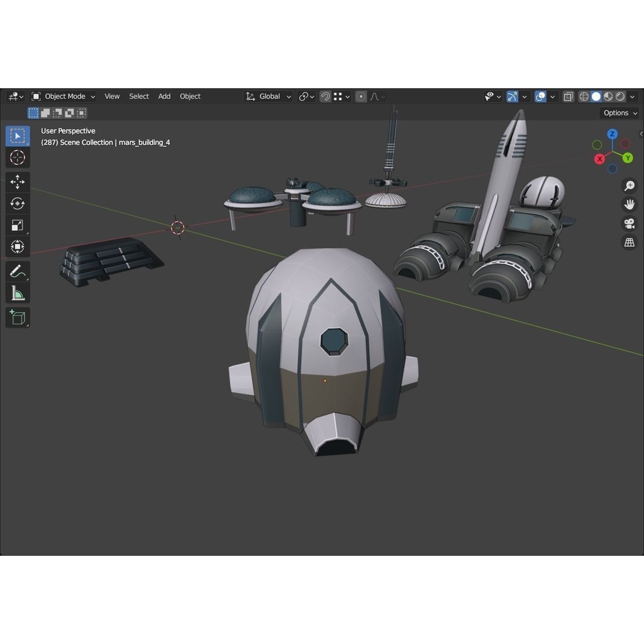
Task: Enable snapping with the magnet icon
Action: tap(326, 96)
